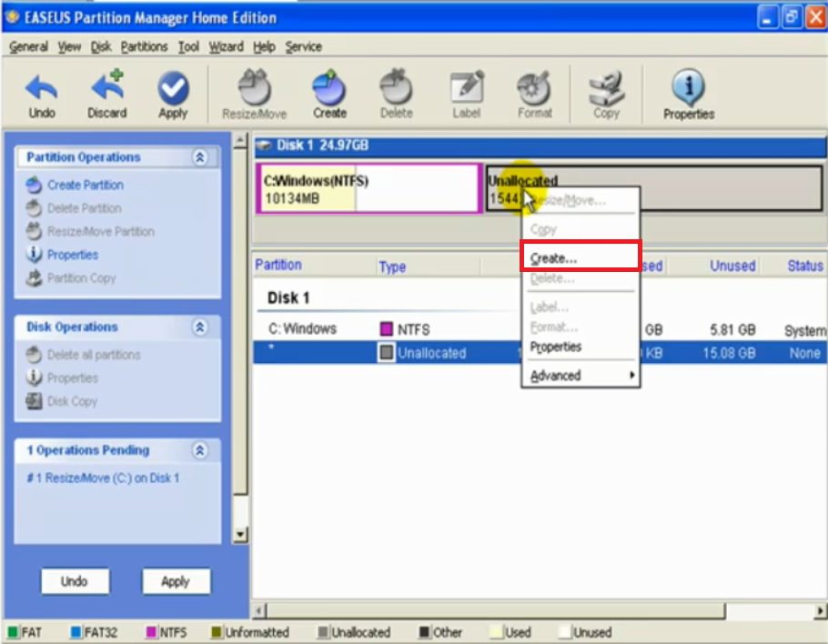Click the FAT32 blue legend swatch
Image resolution: width=828 pixels, height=644 pixels.
tap(76, 632)
